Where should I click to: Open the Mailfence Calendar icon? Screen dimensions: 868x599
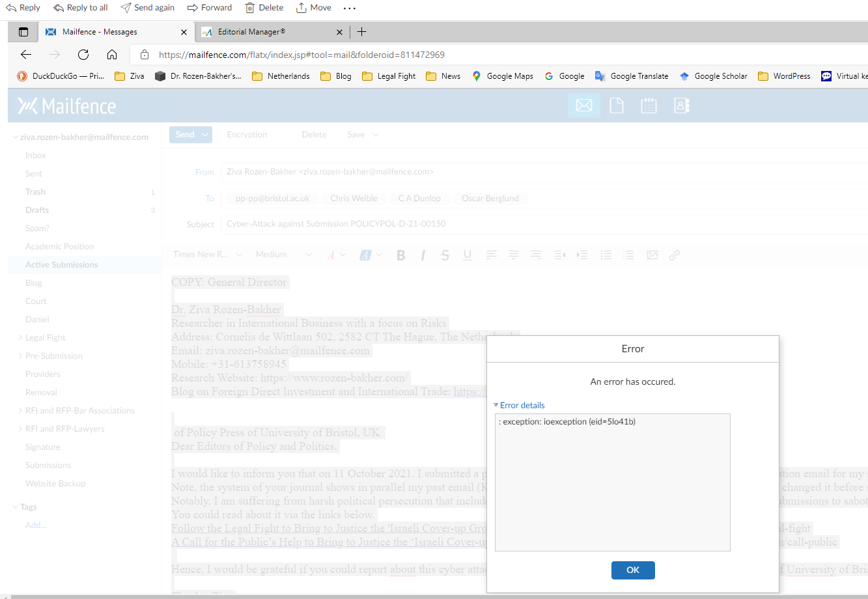[x=649, y=105]
